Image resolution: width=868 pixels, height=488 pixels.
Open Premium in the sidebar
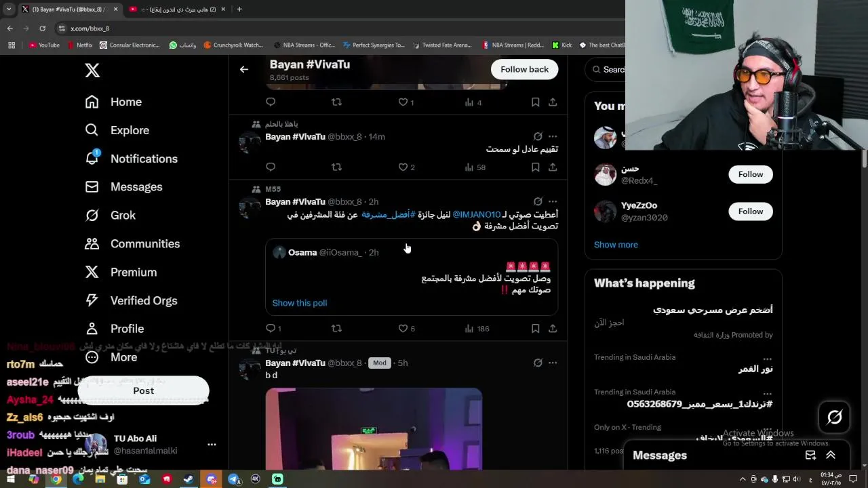coord(121,272)
